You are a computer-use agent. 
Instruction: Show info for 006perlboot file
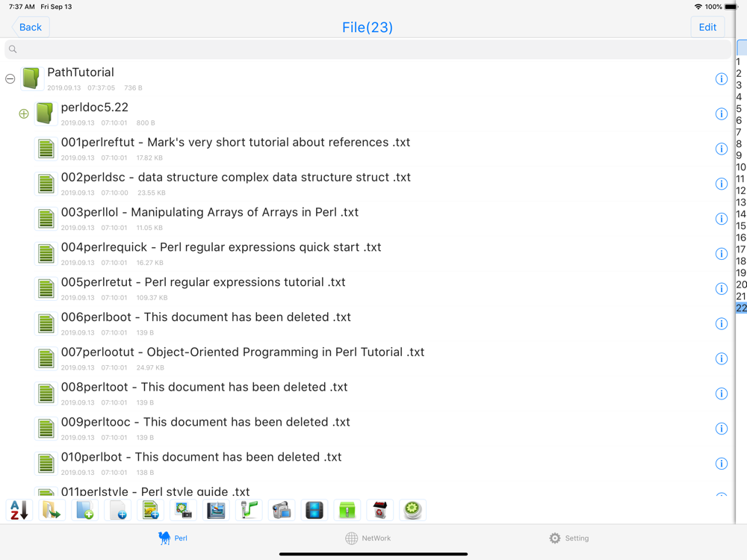pos(722,324)
